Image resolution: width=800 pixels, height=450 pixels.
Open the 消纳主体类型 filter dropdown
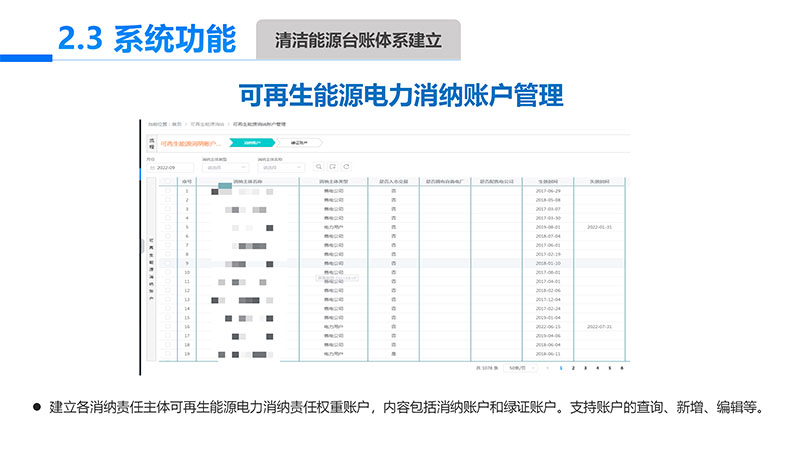(x=226, y=167)
